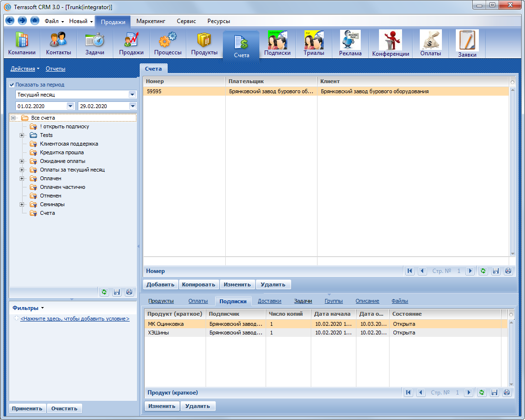Open the Оплаты detail tab
Image resolution: width=525 pixels, height=420 pixels.
coord(198,301)
